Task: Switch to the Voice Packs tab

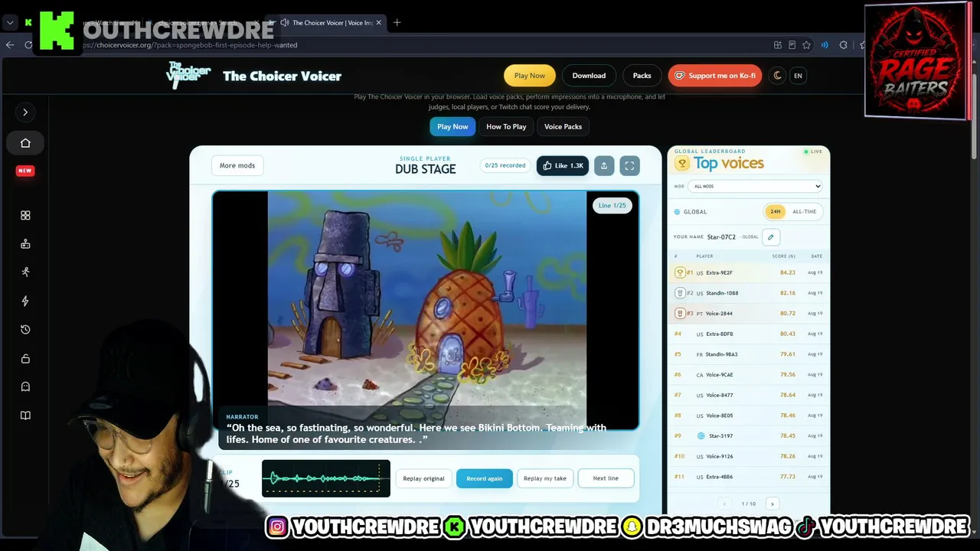Action: tap(563, 127)
